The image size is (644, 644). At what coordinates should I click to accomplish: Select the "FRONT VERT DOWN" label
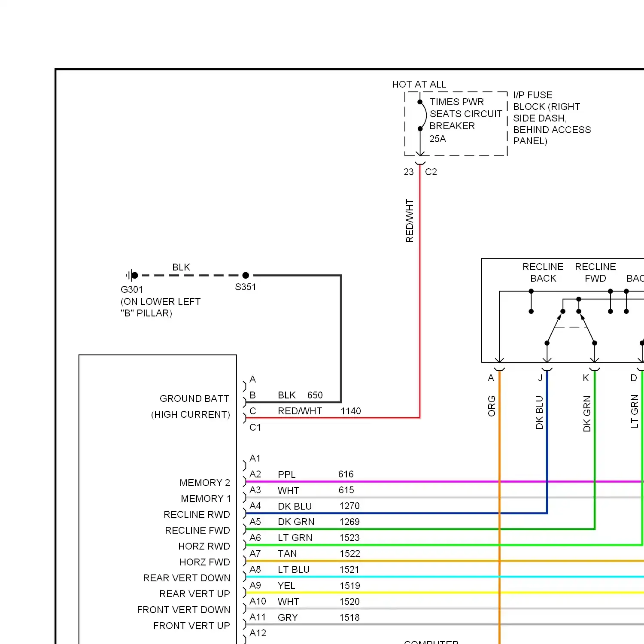click(x=184, y=610)
